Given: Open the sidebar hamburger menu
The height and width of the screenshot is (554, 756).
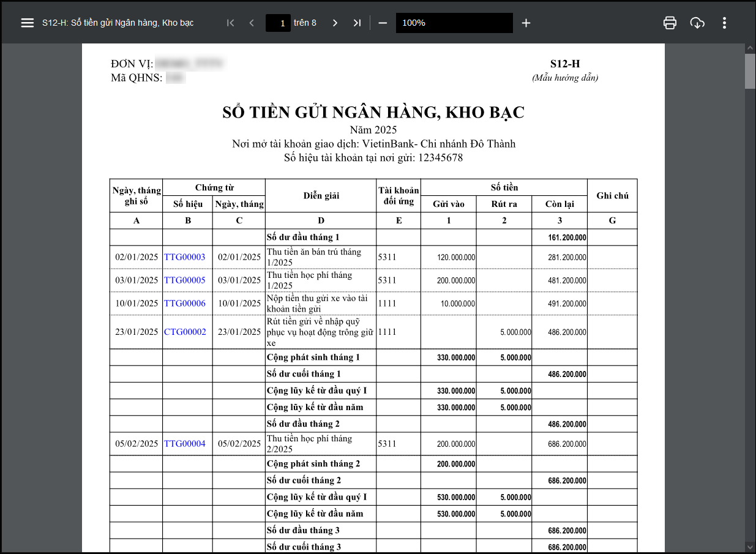Looking at the screenshot, I should click(27, 23).
